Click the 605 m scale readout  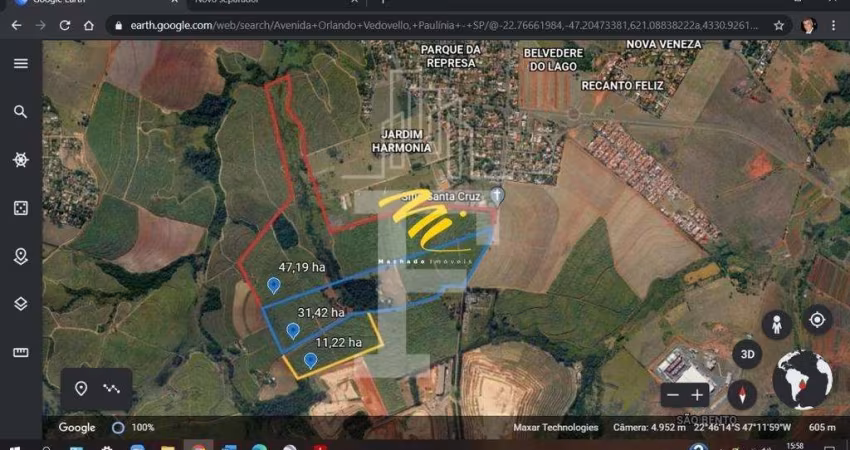point(822,427)
